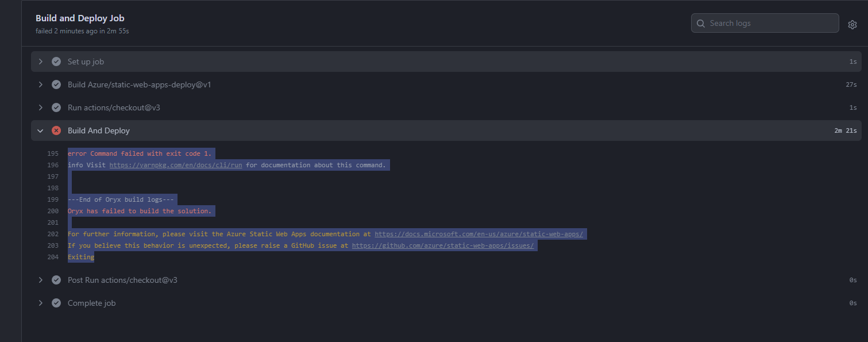The height and width of the screenshot is (342, 868).
Task: Click line number 199 in the log
Action: tap(53, 199)
